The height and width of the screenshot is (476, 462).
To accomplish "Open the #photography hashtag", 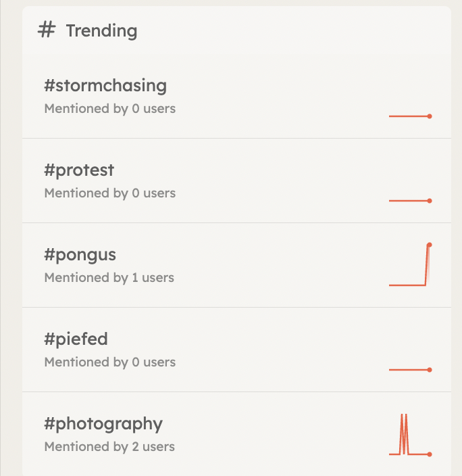I will click(103, 424).
